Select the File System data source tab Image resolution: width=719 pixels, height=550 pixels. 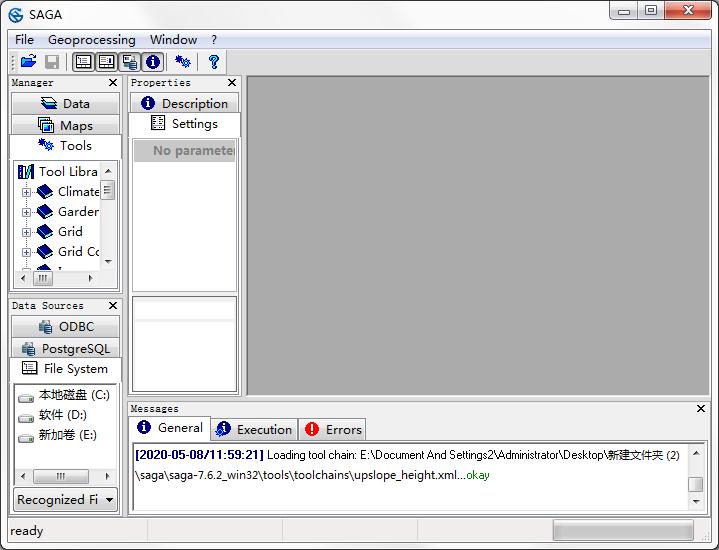pos(65,369)
